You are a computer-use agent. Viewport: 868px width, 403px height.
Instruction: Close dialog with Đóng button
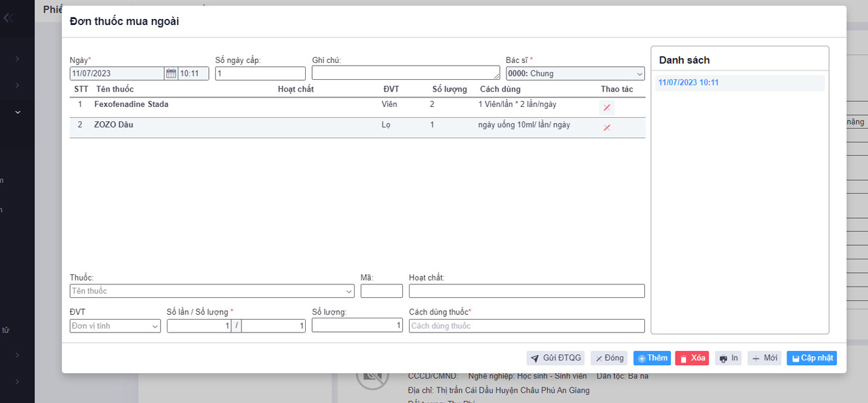coord(609,358)
